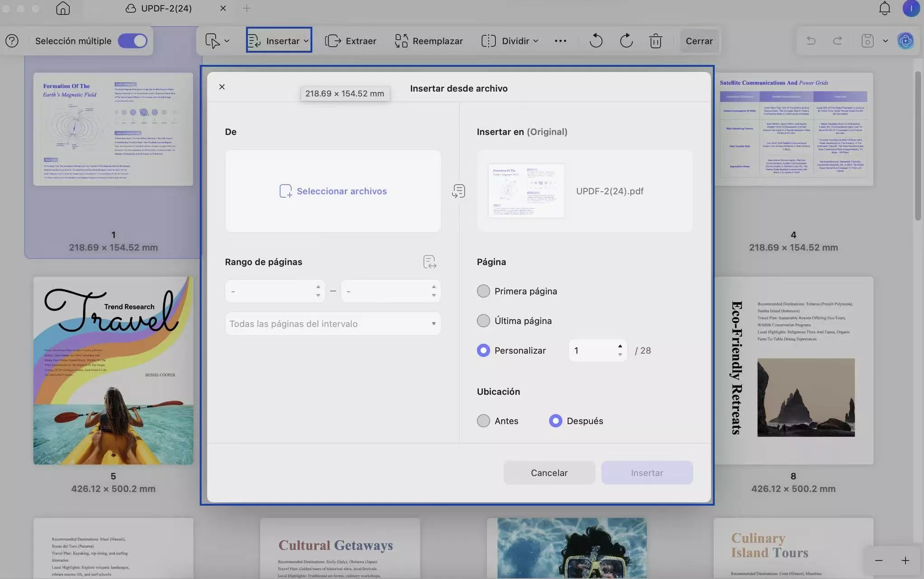Viewport: 924px width, 579px height.
Task: Choose the Antes location radio button
Action: (483, 421)
